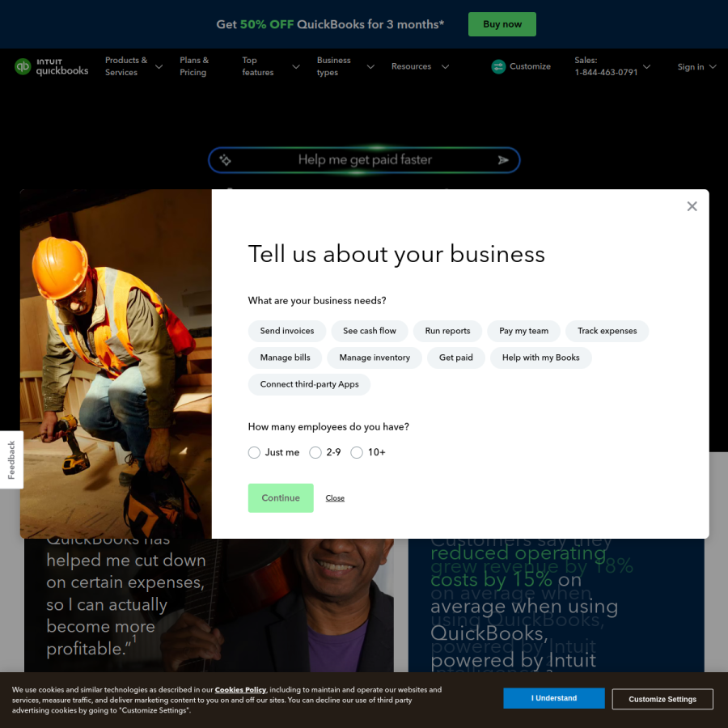Click the Customize label in navbar
Image resolution: width=728 pixels, height=728 pixels.
click(x=530, y=66)
